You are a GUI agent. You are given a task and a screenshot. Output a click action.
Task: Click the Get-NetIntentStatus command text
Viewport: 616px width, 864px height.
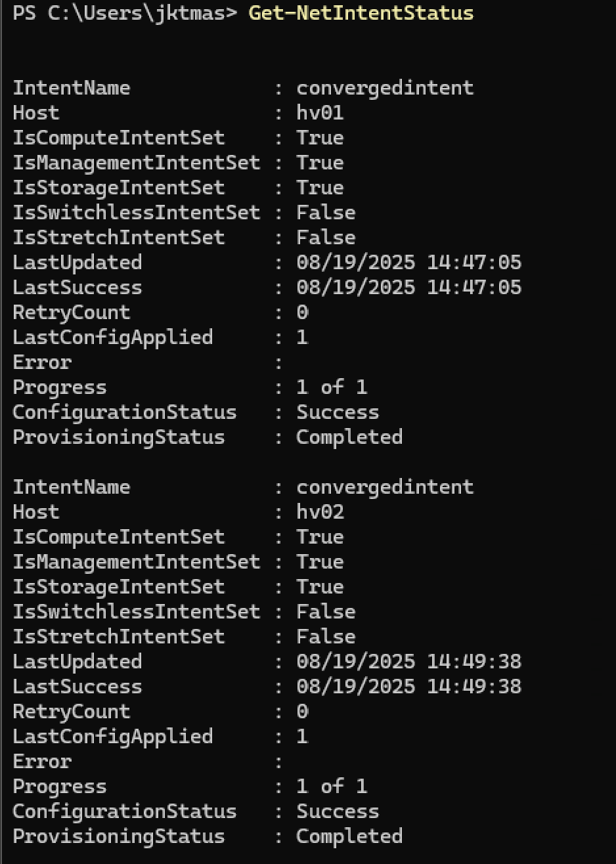coord(361,13)
